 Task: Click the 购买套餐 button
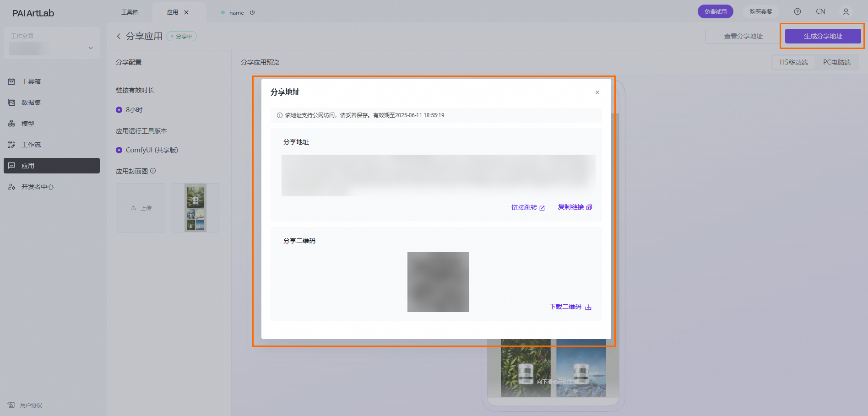click(761, 11)
